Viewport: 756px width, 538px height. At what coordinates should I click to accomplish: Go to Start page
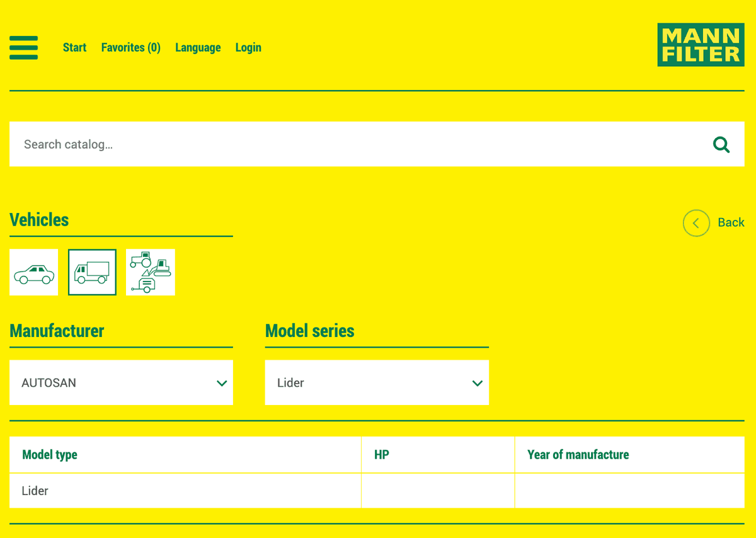74,48
